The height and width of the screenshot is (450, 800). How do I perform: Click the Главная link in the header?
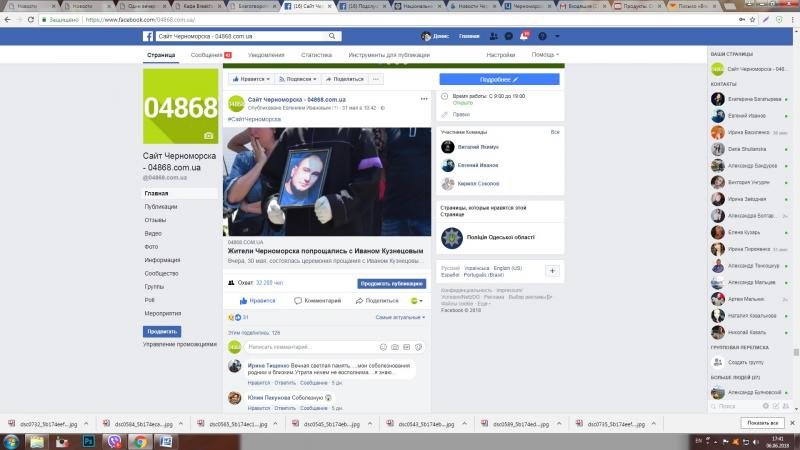[x=469, y=36]
